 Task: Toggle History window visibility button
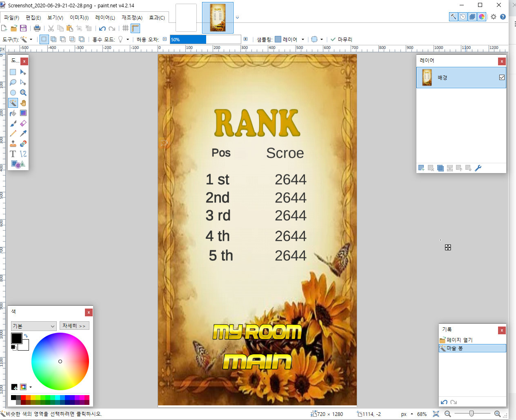coord(463,17)
